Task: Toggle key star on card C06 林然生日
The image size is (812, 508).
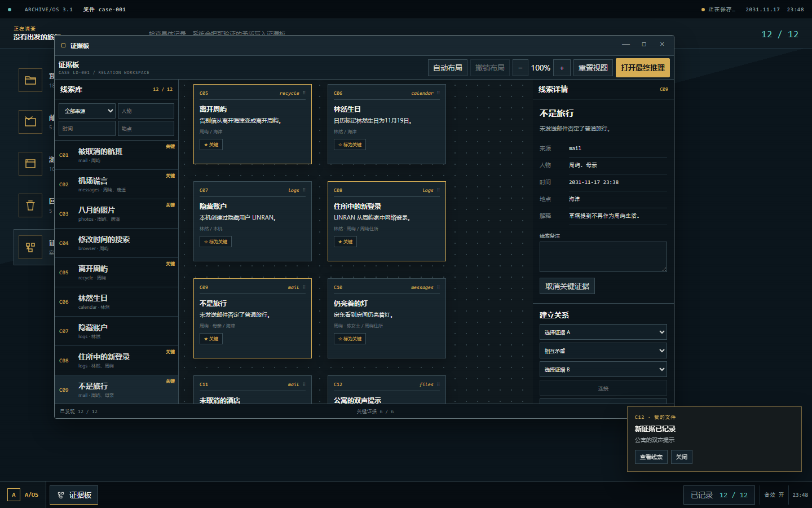Action: point(350,144)
